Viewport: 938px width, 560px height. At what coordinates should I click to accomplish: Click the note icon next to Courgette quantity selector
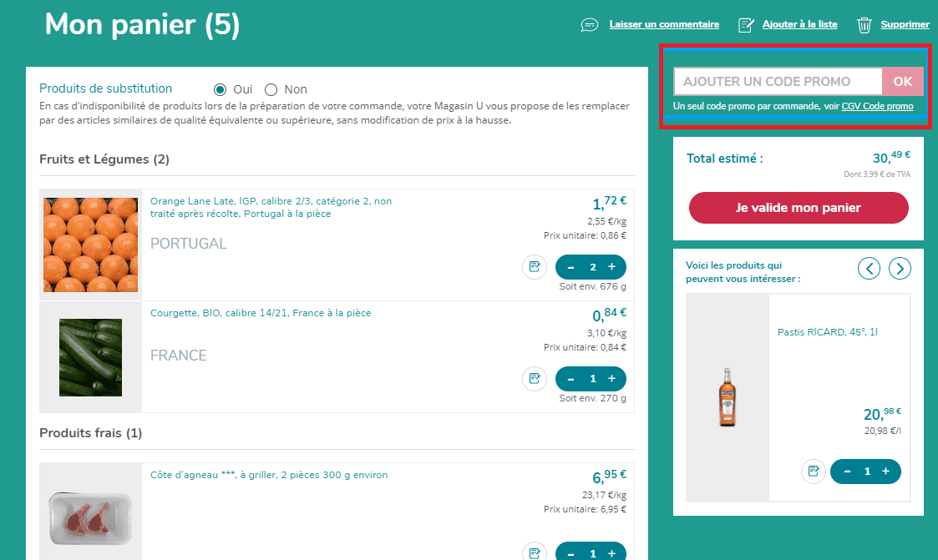point(535,378)
